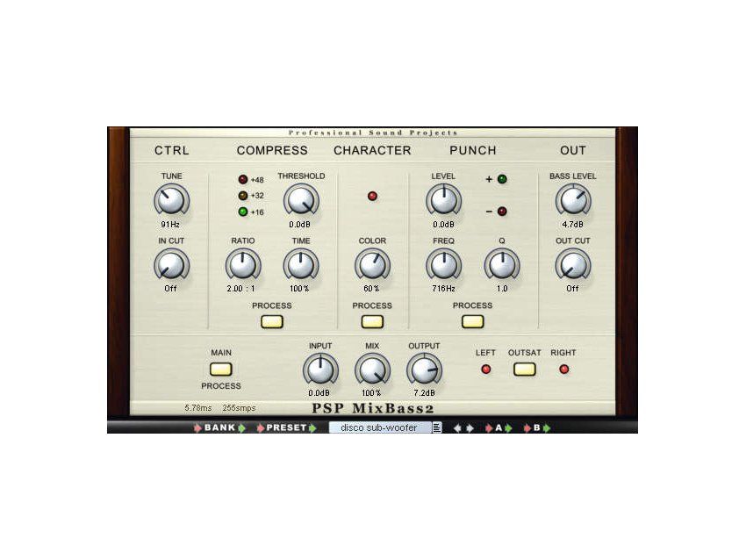Click the 4.7dB bass level value
Screen dimensions: 746x560
tap(572, 224)
